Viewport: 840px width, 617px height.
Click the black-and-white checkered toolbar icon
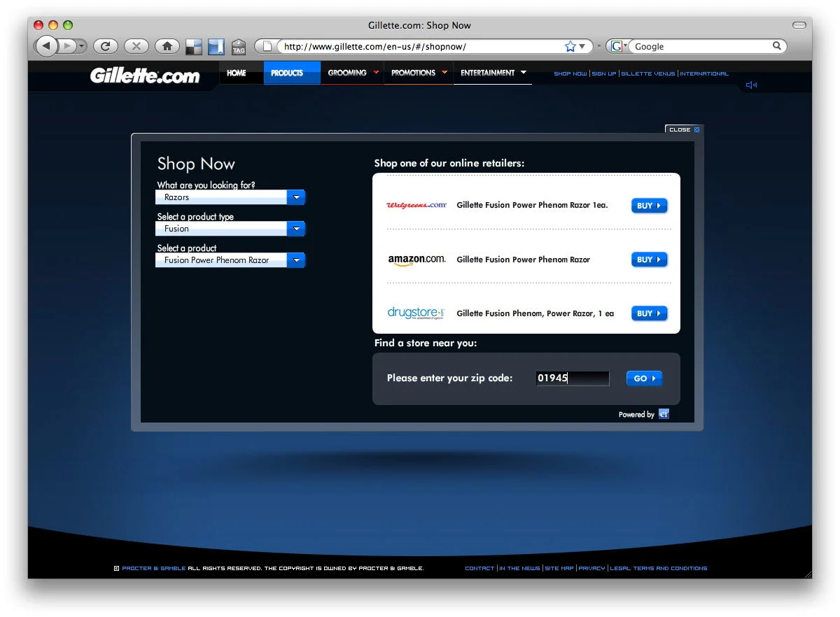[x=194, y=46]
